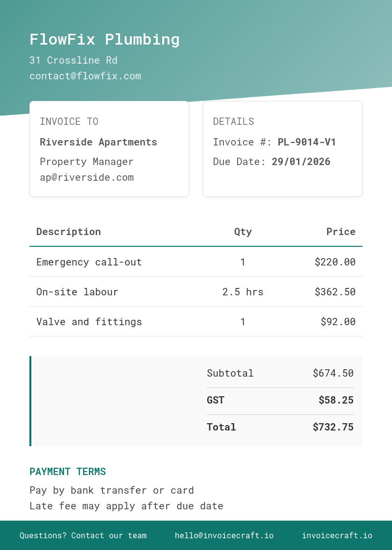Select the 31 Crossline Rd address line

coord(73,60)
